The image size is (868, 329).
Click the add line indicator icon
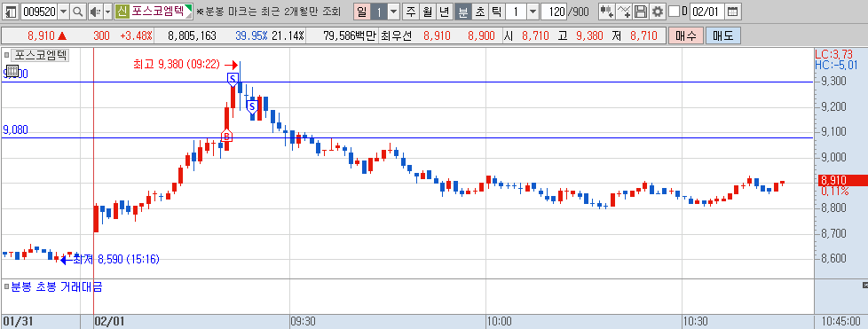click(625, 11)
